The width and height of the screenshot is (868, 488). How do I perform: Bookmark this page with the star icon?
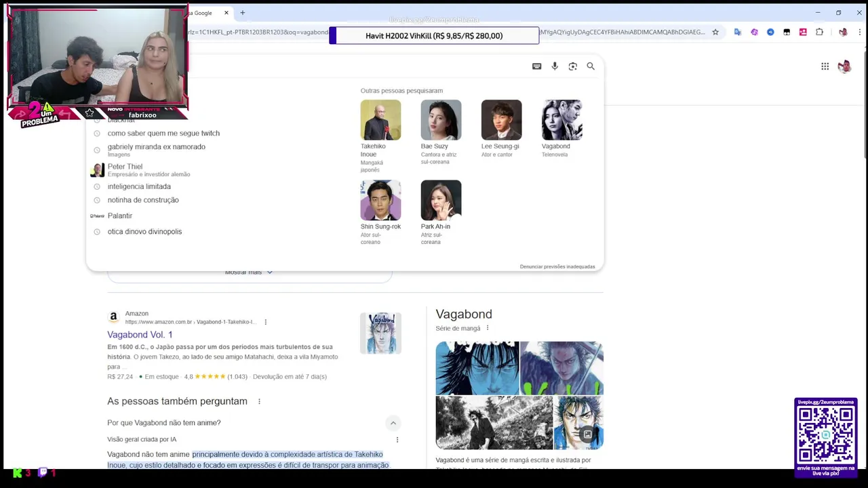(x=715, y=32)
